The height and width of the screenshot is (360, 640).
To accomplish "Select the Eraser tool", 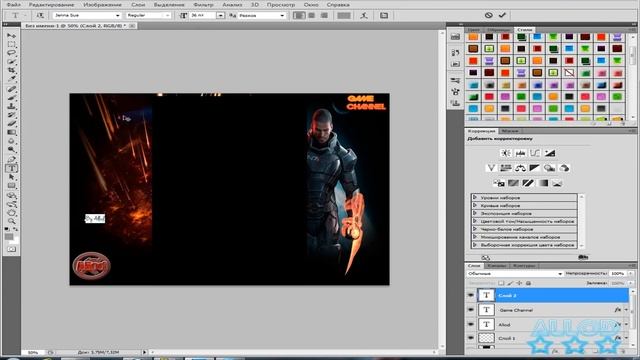I will pyautogui.click(x=11, y=123).
